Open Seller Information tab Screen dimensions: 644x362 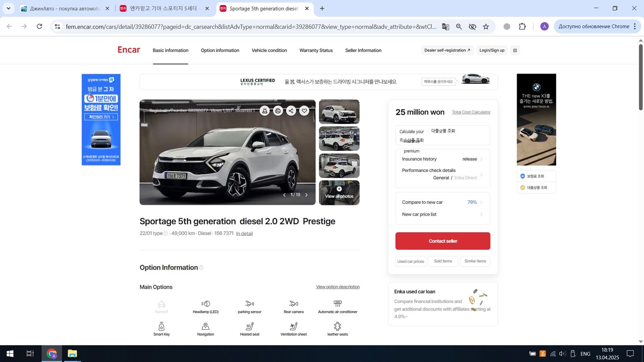(x=363, y=50)
